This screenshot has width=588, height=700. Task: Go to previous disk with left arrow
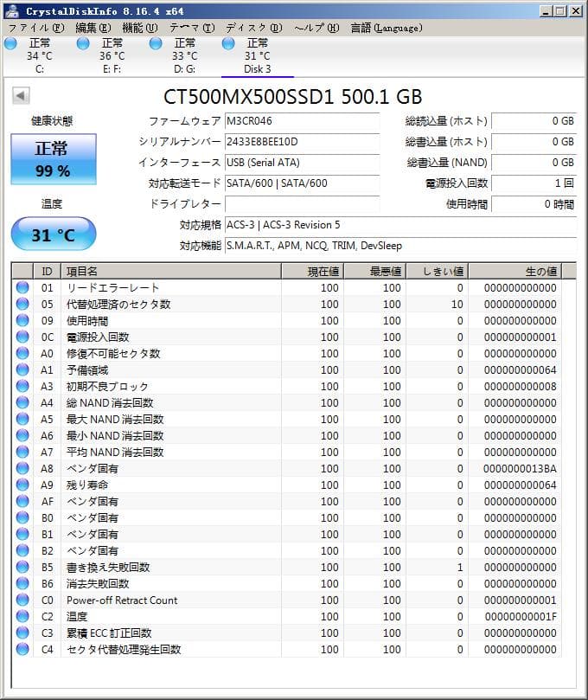[x=21, y=95]
